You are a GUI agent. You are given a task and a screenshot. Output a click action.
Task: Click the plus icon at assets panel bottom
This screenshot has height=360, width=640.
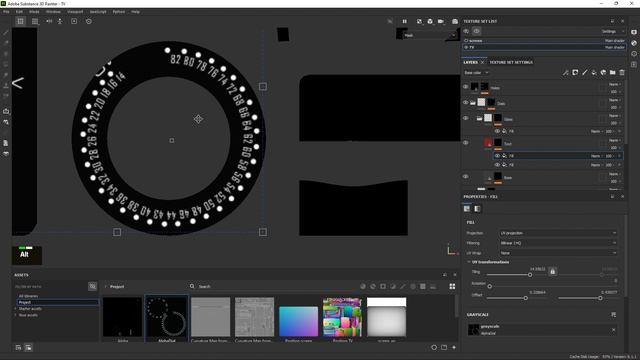pyautogui.click(x=454, y=347)
